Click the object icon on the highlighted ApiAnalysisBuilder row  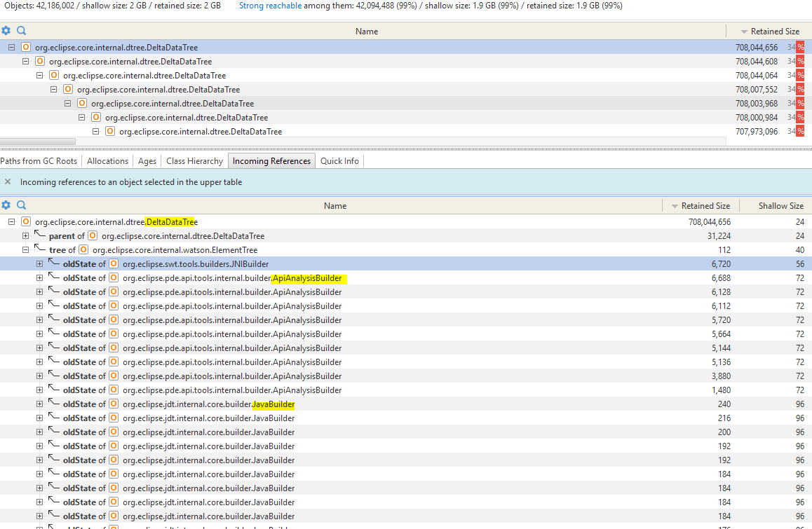coord(114,277)
